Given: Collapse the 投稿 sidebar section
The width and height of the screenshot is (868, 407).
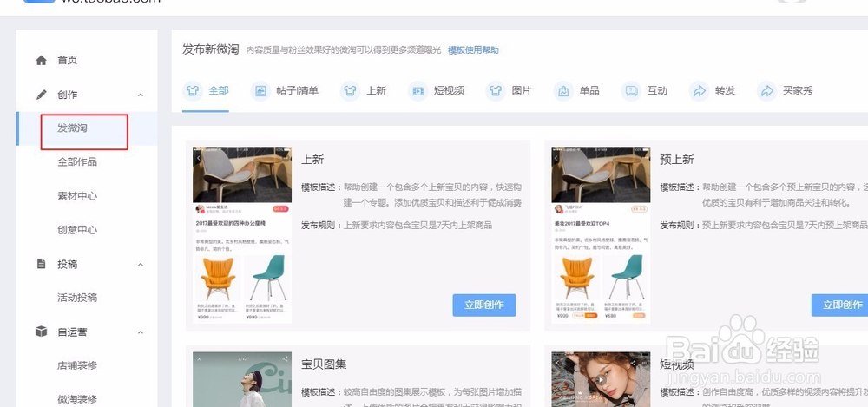Looking at the screenshot, I should (141, 265).
